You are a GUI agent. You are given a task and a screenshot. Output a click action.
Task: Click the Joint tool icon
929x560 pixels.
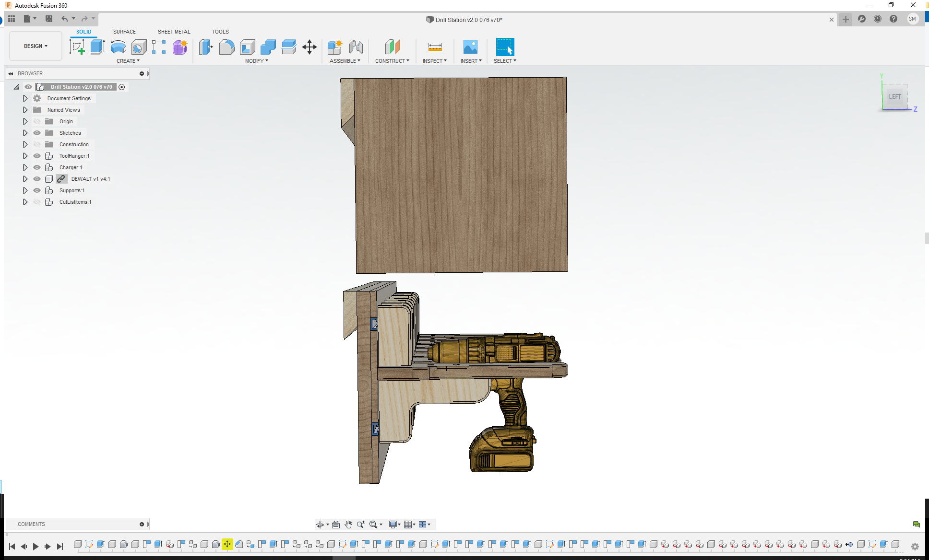pyautogui.click(x=356, y=47)
